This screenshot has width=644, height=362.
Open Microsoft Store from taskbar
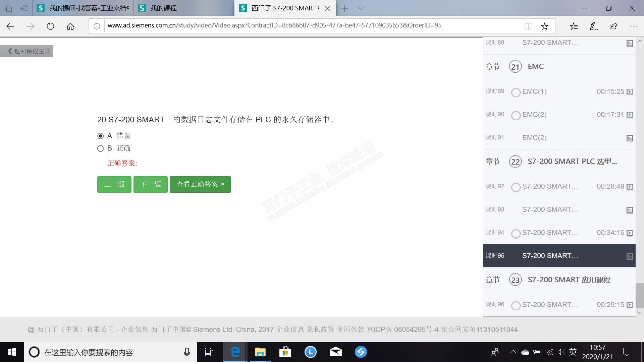tap(285, 352)
